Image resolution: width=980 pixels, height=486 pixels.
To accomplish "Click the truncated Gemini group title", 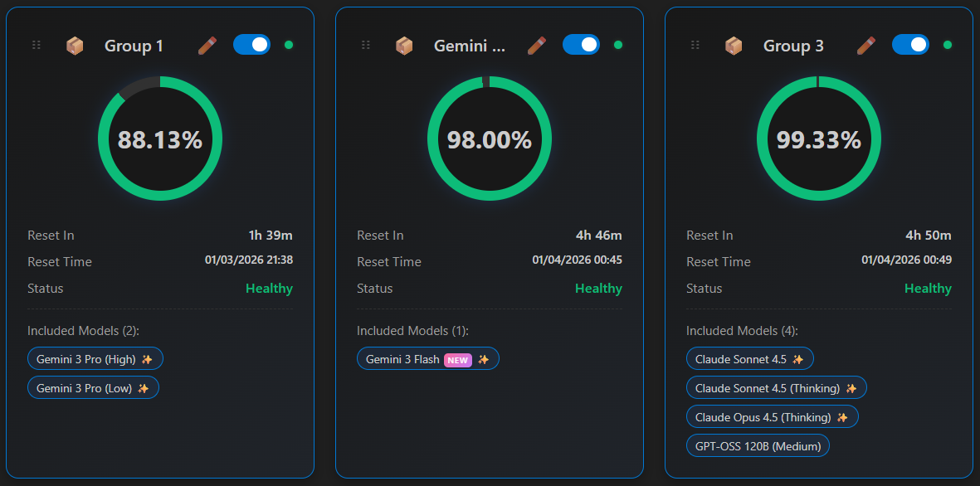I will [470, 46].
